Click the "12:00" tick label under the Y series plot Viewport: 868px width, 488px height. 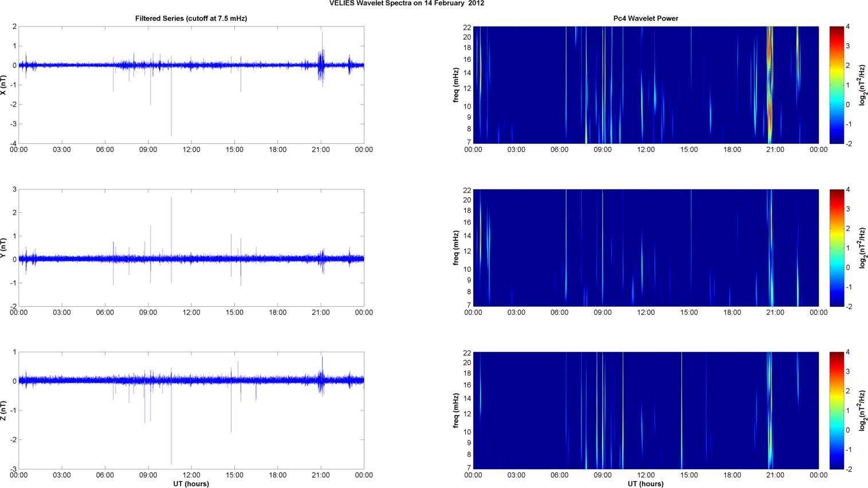tap(191, 313)
